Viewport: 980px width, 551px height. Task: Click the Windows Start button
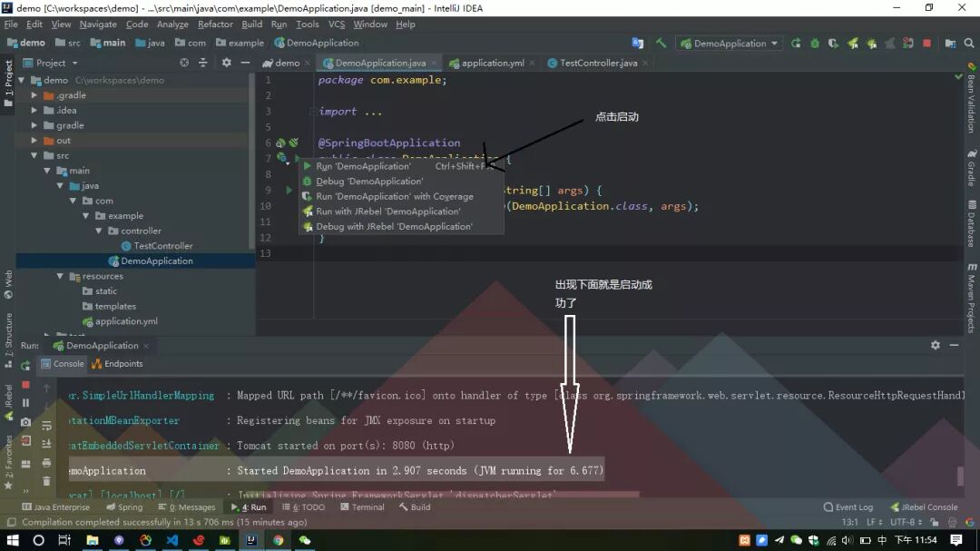tap(13, 540)
